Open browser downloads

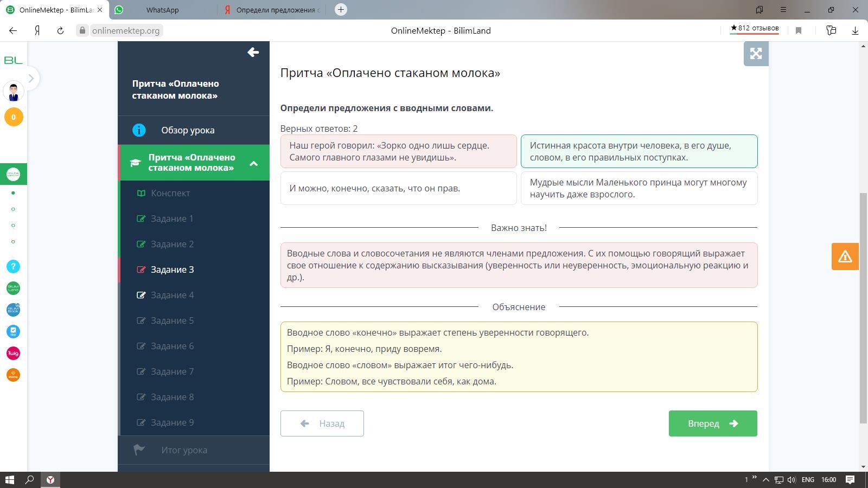855,31
